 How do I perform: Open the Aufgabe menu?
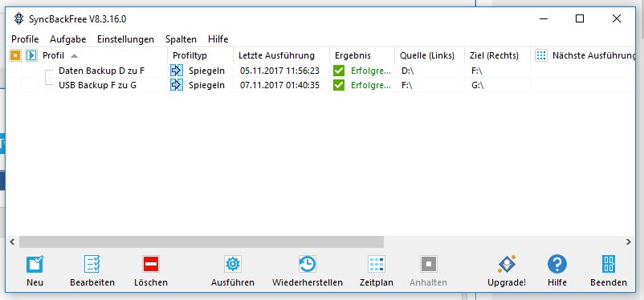(67, 39)
